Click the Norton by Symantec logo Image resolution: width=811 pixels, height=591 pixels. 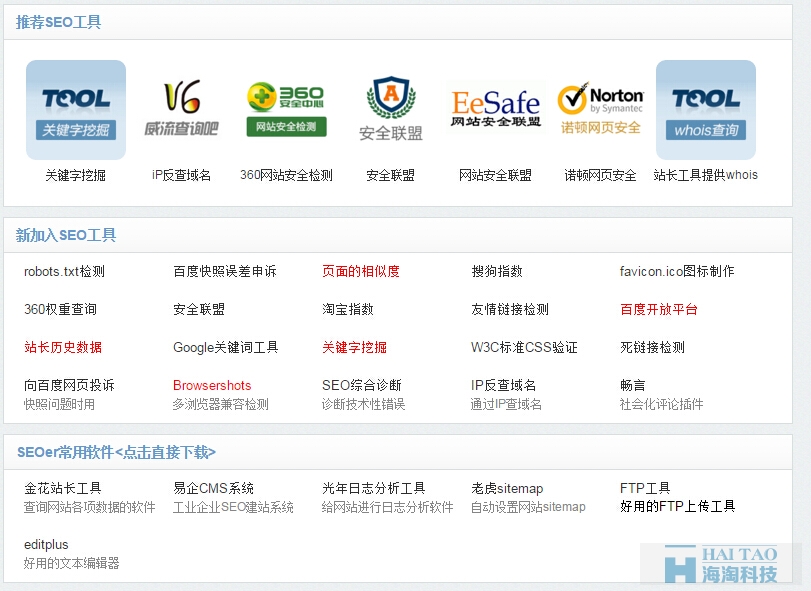coord(600,109)
